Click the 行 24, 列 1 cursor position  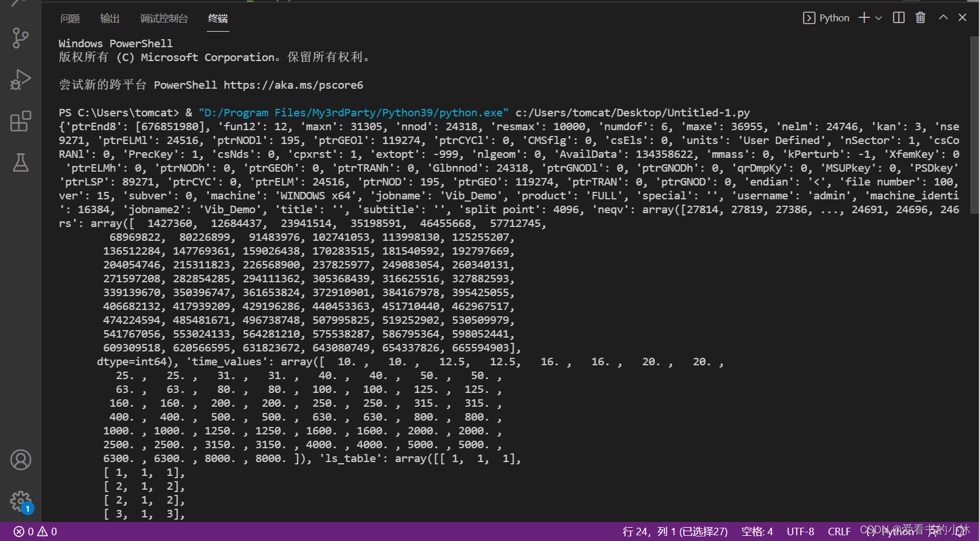(x=675, y=532)
